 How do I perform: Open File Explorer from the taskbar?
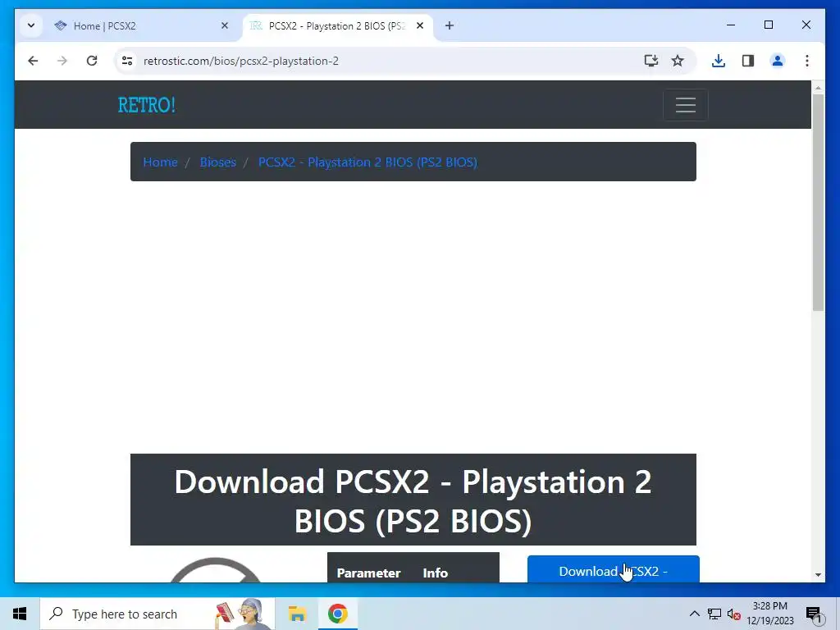pyautogui.click(x=297, y=614)
